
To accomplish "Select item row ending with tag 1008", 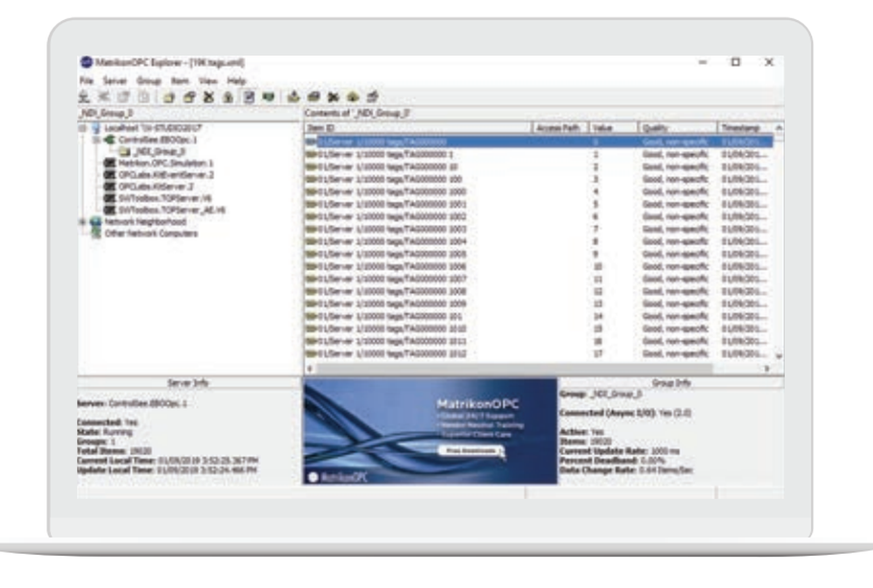I will [x=539, y=291].
